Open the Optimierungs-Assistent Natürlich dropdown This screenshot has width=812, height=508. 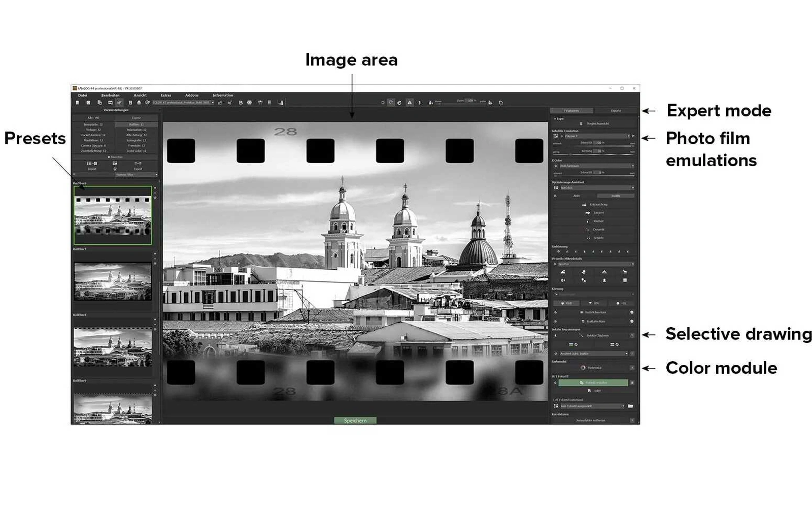point(597,188)
